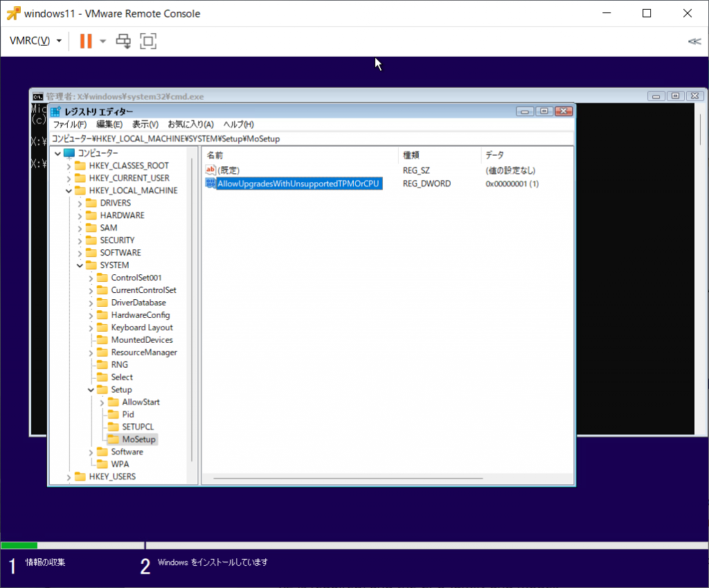Select the Keyboard Layout folder icon
Image resolution: width=709 pixels, height=588 pixels.
(x=102, y=327)
